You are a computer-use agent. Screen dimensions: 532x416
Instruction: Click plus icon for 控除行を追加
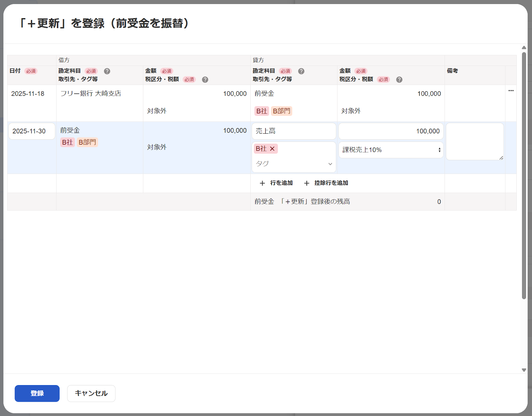click(307, 183)
